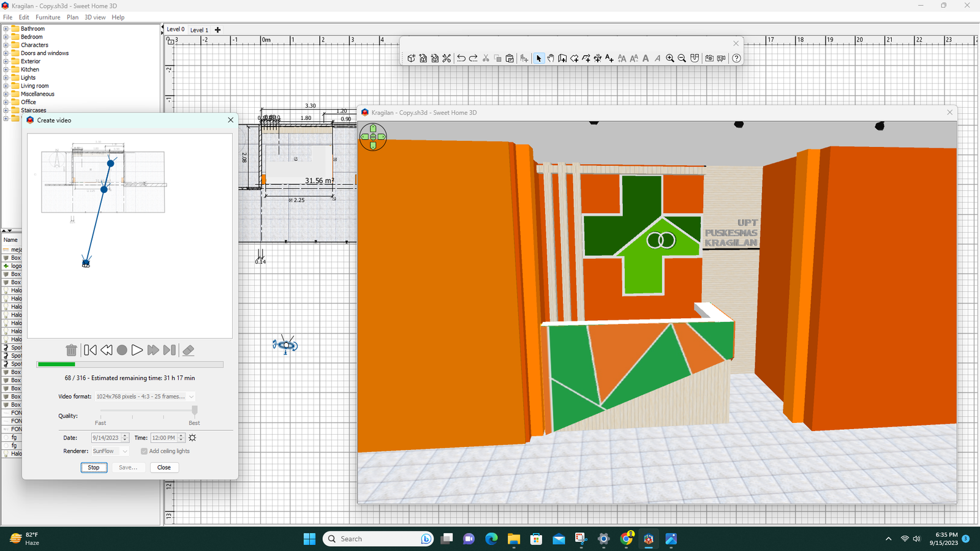Click the Add text tool icon

point(609,58)
